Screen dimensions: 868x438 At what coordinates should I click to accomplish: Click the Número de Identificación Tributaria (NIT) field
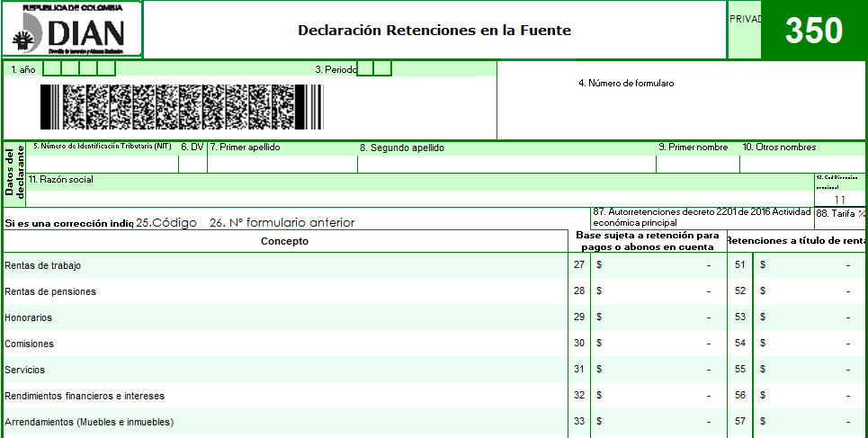coord(103,164)
